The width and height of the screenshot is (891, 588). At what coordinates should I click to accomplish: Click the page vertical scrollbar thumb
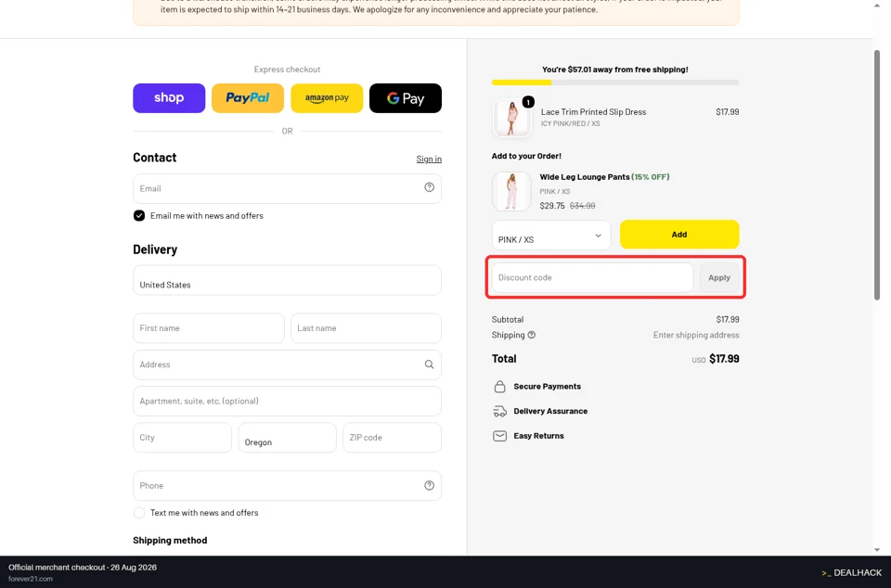877,174
